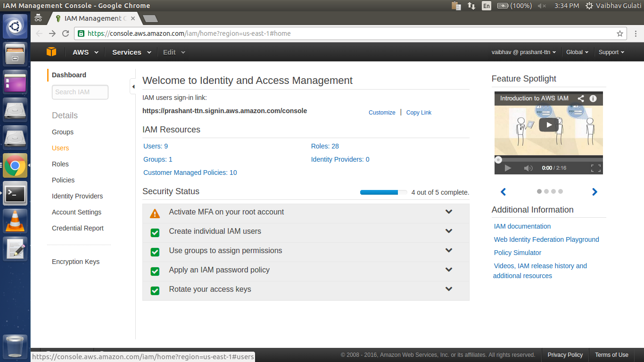Click in the Search IAM field
Viewport: 644px width, 362px height.
[80, 92]
